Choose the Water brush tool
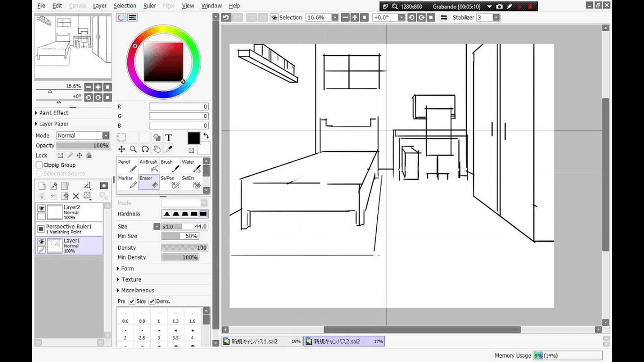This screenshot has width=644, height=362. [x=191, y=166]
